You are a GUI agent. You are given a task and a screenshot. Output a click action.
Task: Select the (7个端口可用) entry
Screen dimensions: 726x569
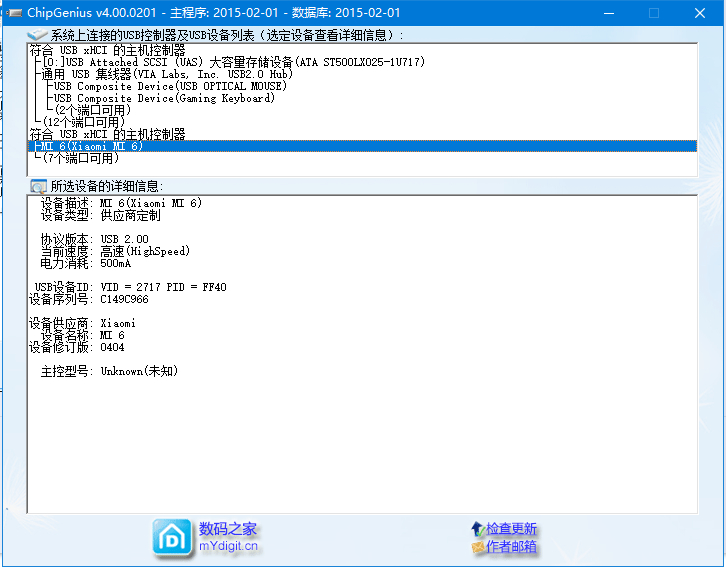tap(81, 158)
